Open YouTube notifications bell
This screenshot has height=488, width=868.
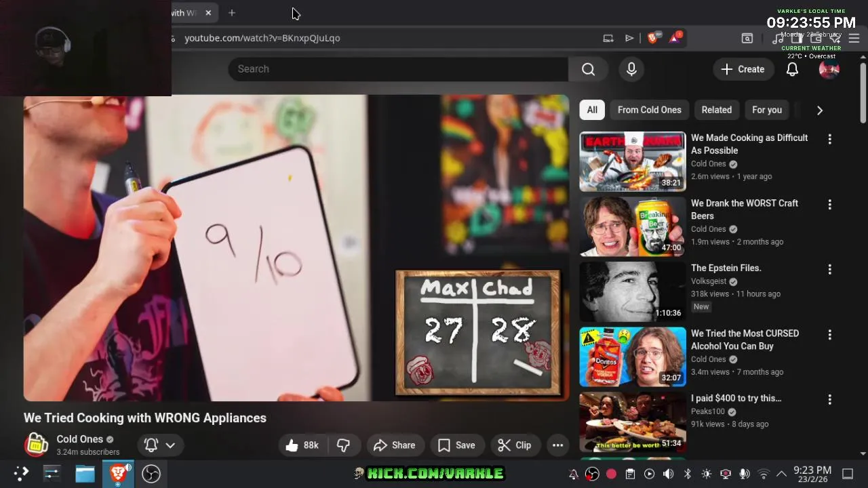[792, 69]
